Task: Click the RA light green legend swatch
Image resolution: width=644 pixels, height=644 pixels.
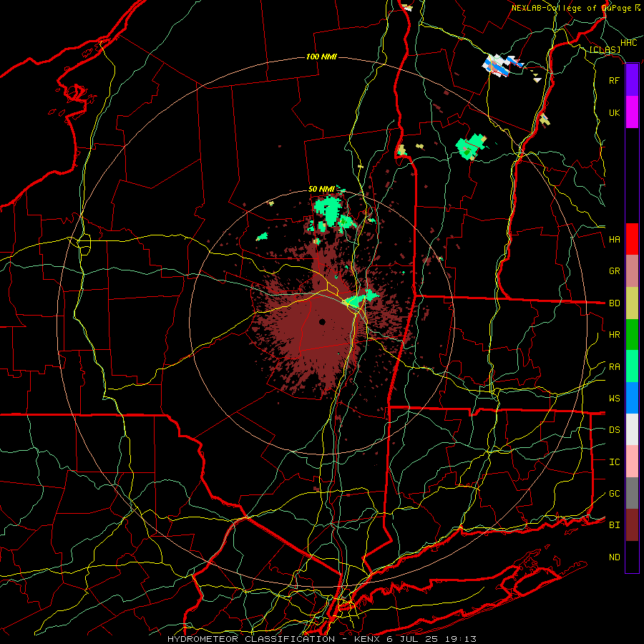Action: click(x=632, y=366)
